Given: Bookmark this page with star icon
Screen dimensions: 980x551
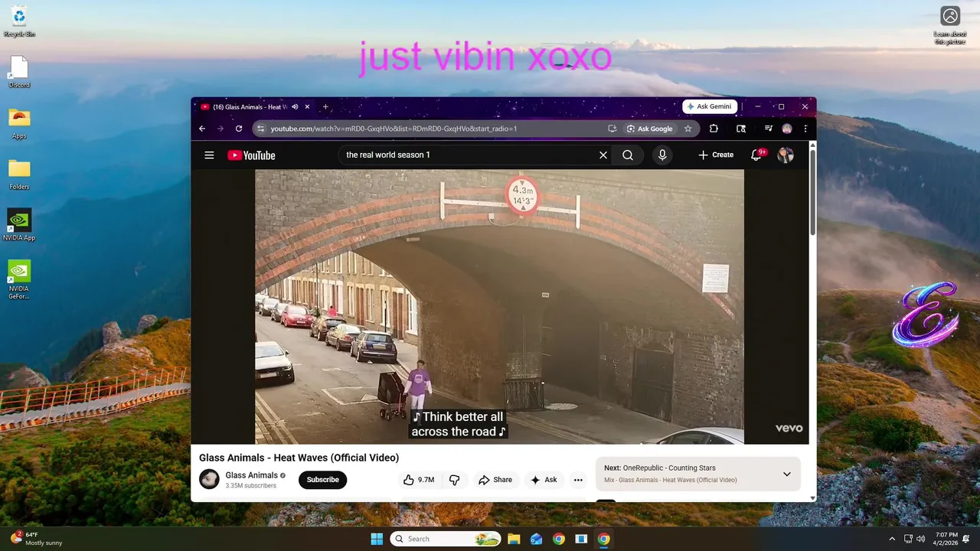Looking at the screenshot, I should click(688, 129).
